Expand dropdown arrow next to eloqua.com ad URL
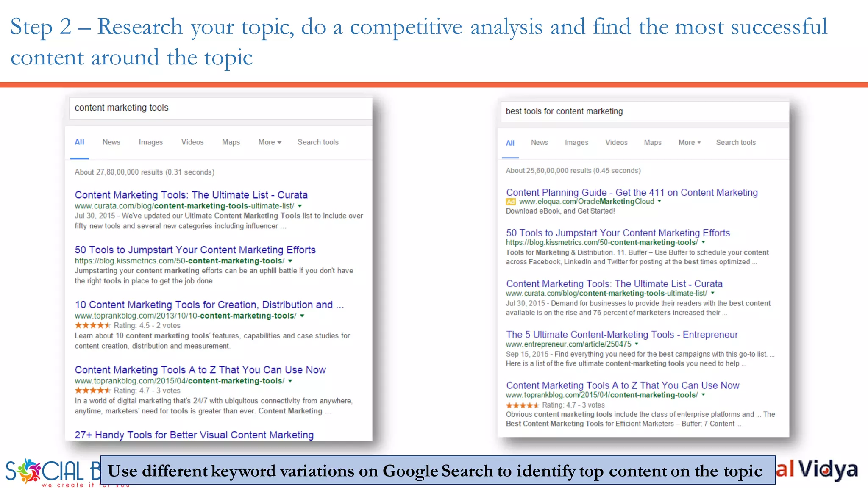 coord(659,202)
